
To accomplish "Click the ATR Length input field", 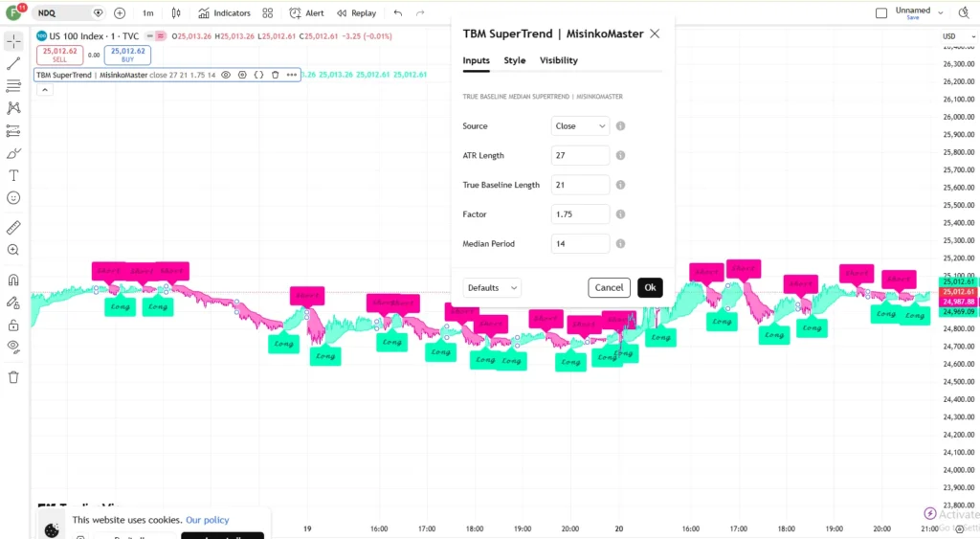I will [x=580, y=155].
